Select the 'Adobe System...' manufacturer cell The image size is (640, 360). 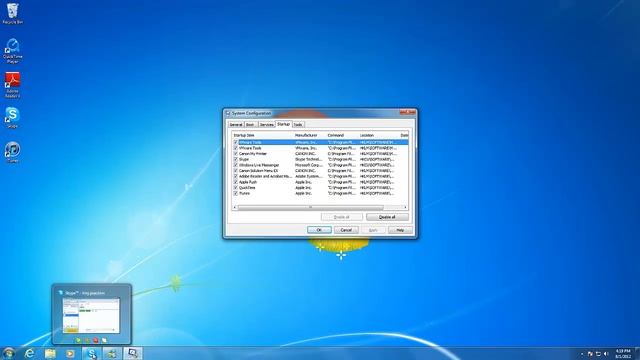(x=309, y=176)
